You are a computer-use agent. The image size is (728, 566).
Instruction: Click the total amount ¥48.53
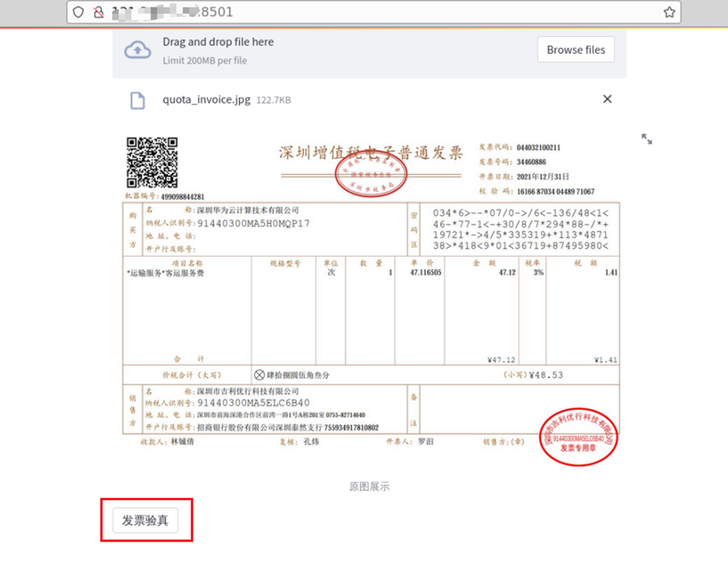(x=546, y=375)
